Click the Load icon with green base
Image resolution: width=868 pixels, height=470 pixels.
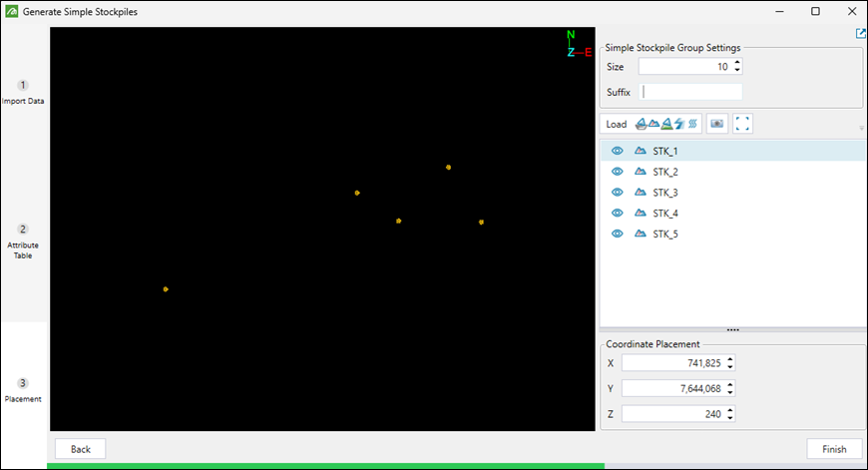[x=667, y=124]
